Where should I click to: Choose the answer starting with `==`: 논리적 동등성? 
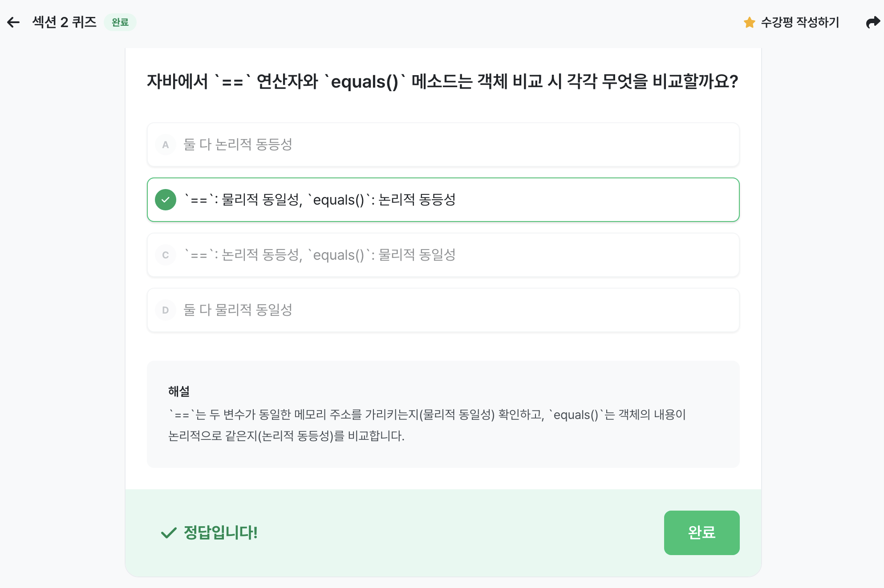(320, 255)
